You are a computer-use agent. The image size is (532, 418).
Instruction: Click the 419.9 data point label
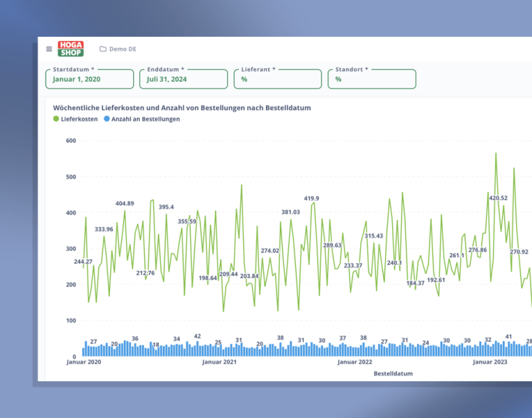tap(311, 198)
